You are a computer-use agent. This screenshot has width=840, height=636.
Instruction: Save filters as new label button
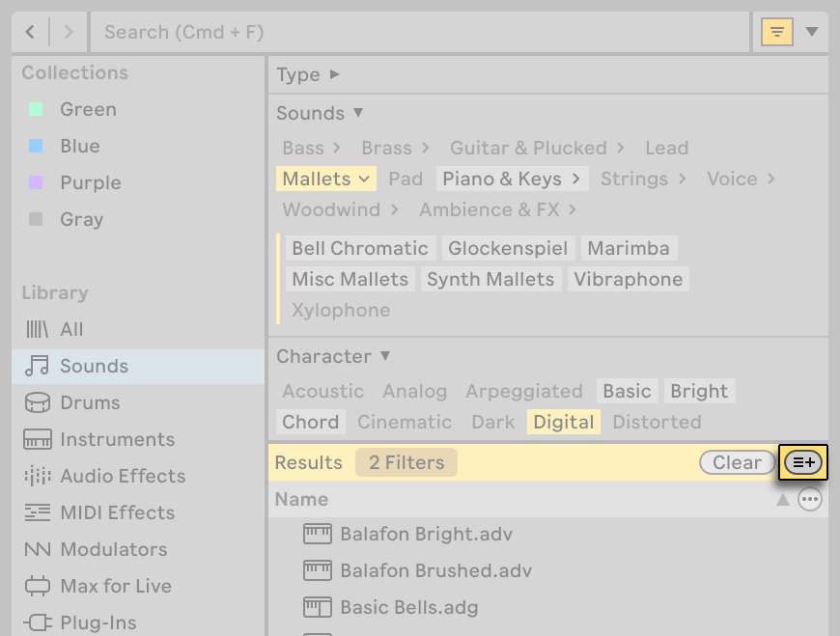click(803, 462)
